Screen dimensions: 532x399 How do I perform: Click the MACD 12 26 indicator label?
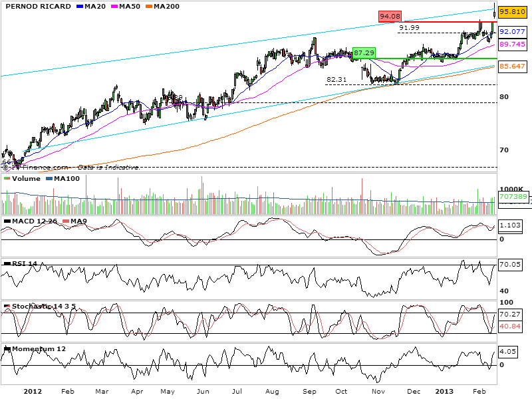coord(35,221)
